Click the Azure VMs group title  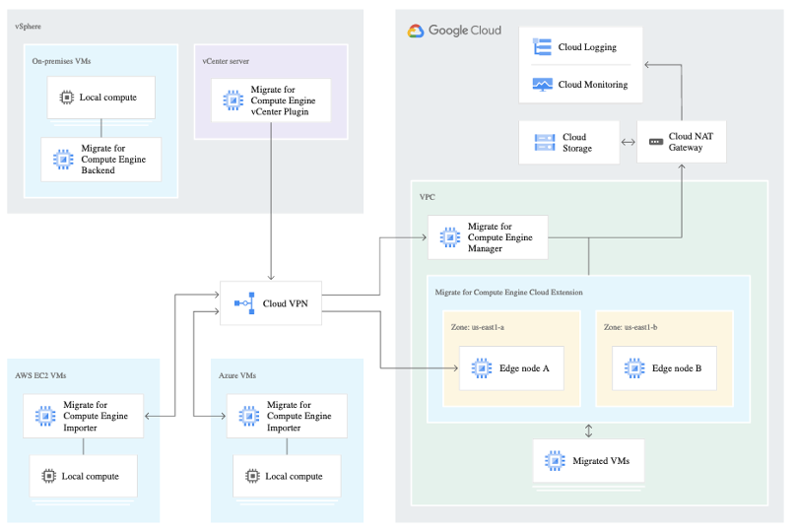[237, 375]
